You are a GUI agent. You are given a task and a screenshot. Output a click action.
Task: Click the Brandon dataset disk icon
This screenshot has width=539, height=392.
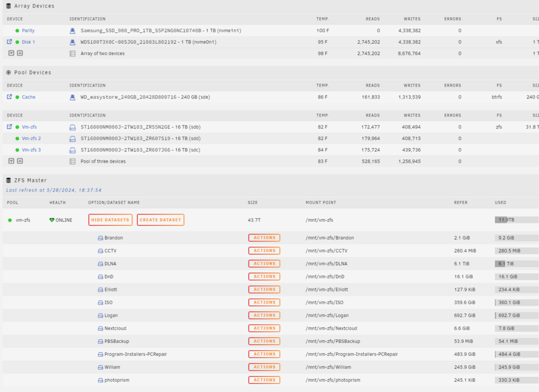point(100,238)
